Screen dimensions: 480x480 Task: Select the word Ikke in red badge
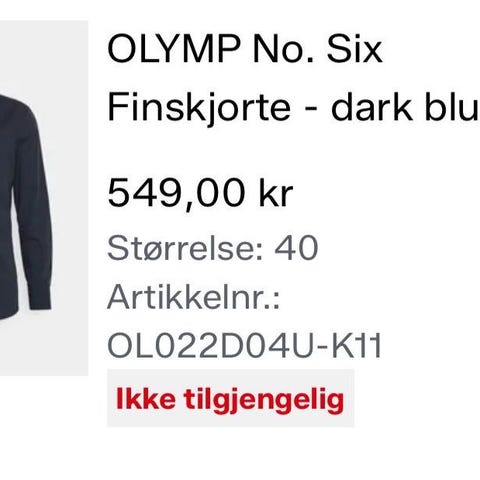[x=146, y=398]
